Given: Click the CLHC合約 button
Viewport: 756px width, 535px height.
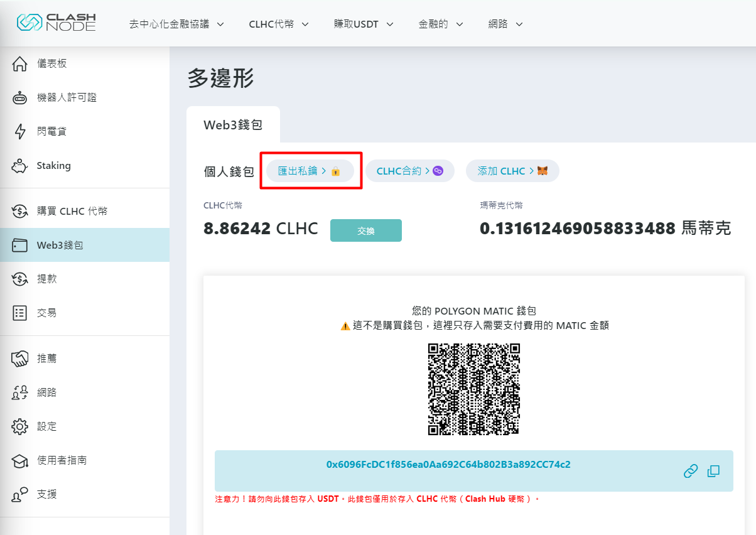Looking at the screenshot, I should click(410, 171).
